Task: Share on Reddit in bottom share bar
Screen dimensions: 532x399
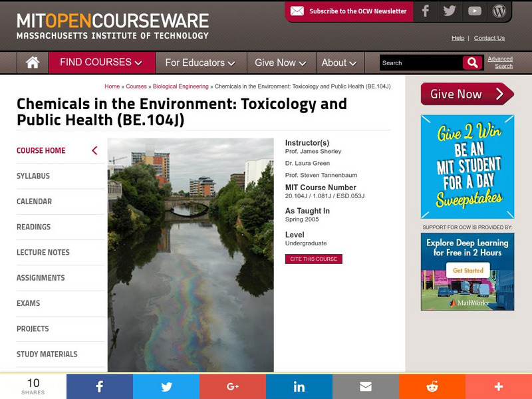Action: pyautogui.click(x=432, y=386)
